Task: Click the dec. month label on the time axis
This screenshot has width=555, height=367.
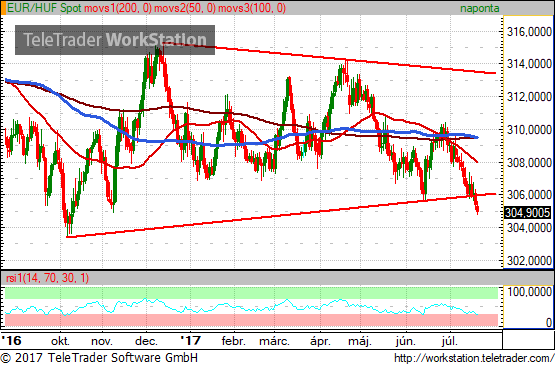Action: (x=146, y=341)
